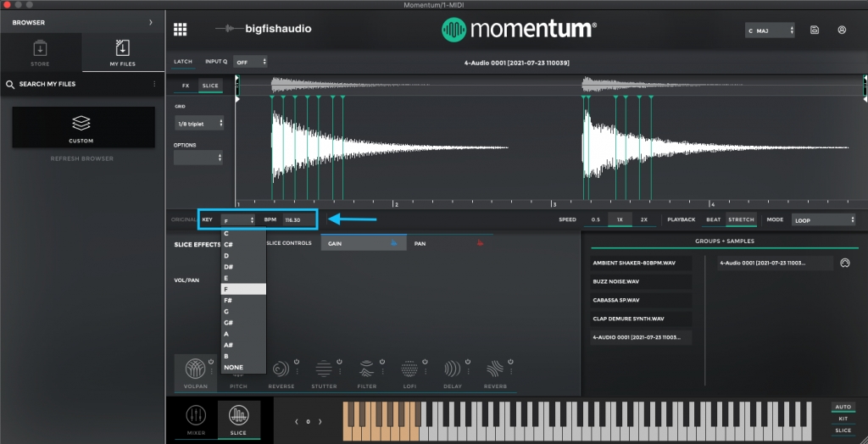Screen dimensions: 868x444
Task: Open the three-dot menu beside Search My Files
Action: coord(154,84)
